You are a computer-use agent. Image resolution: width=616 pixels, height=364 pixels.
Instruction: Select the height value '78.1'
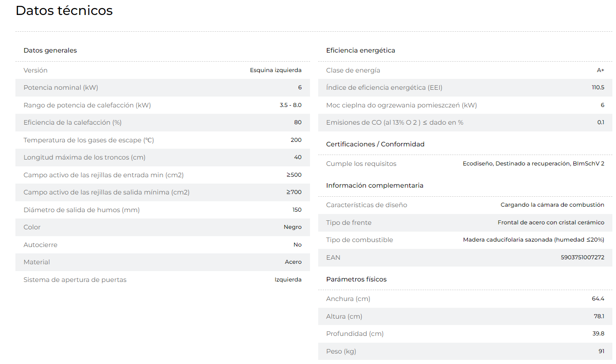599,316
